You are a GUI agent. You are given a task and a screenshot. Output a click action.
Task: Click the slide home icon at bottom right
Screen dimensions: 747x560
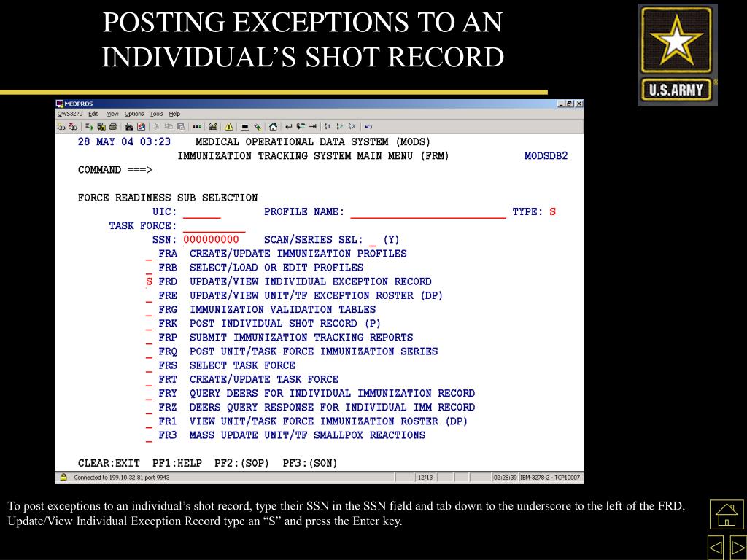(727, 514)
